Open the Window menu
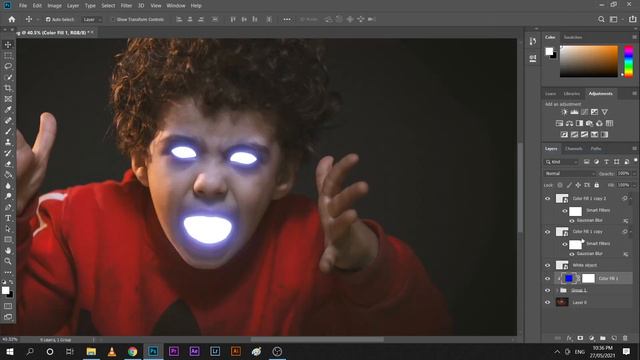The width and height of the screenshot is (640, 360). click(176, 6)
